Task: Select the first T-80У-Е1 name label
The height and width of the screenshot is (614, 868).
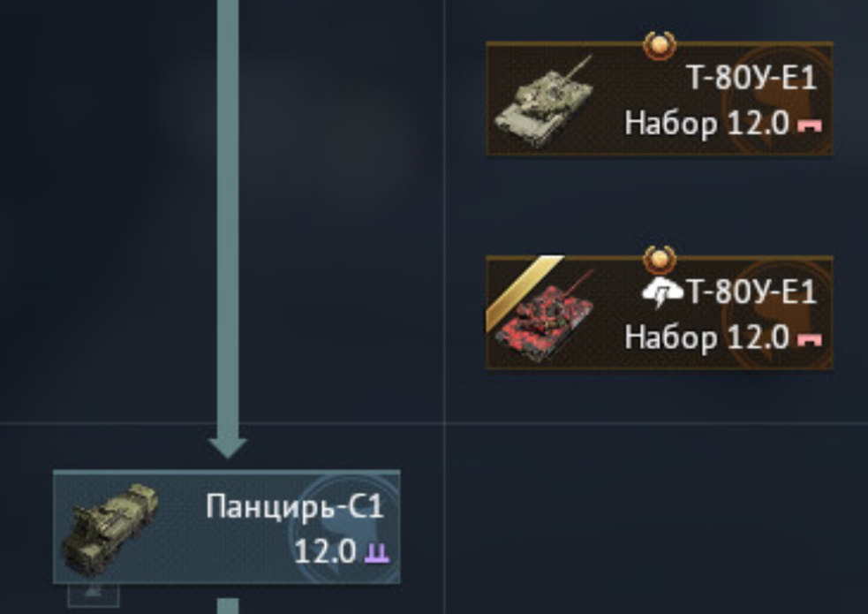Action: [751, 77]
